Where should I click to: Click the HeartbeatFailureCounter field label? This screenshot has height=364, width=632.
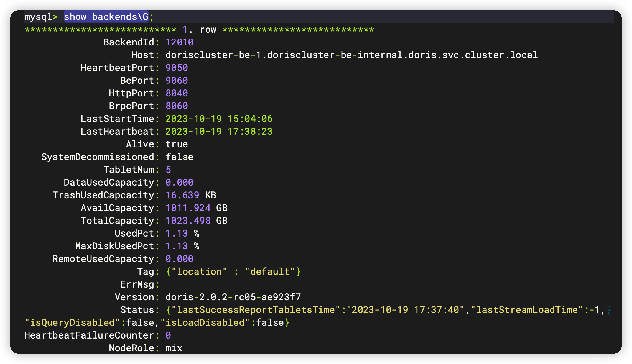click(92, 335)
